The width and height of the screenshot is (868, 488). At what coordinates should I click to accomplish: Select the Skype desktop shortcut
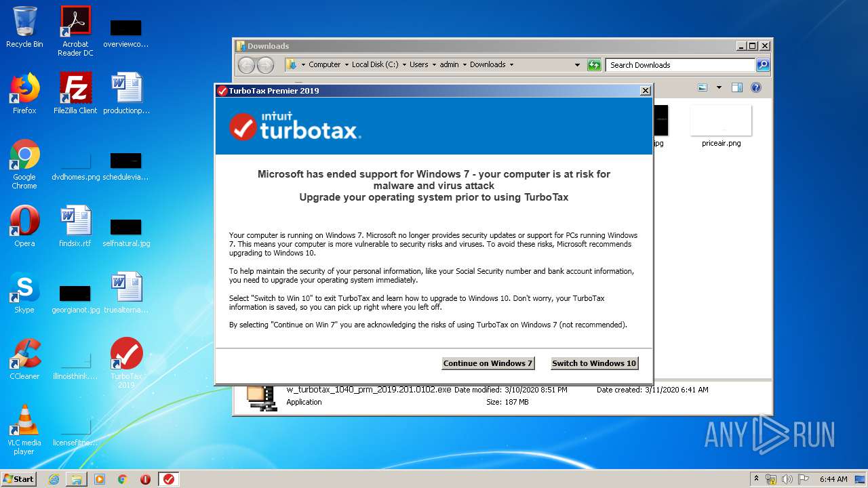pos(24,293)
